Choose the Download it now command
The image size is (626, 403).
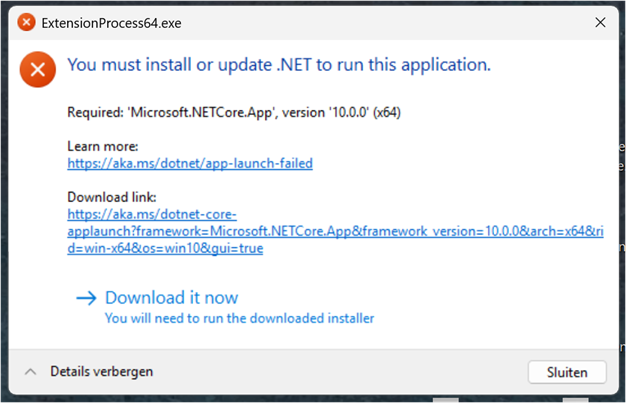point(171,297)
